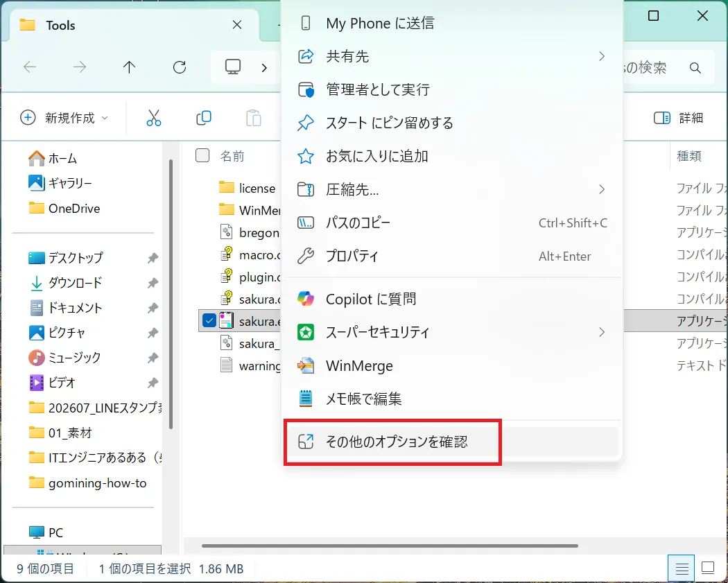Click the Refresh arrow icon

click(x=180, y=67)
